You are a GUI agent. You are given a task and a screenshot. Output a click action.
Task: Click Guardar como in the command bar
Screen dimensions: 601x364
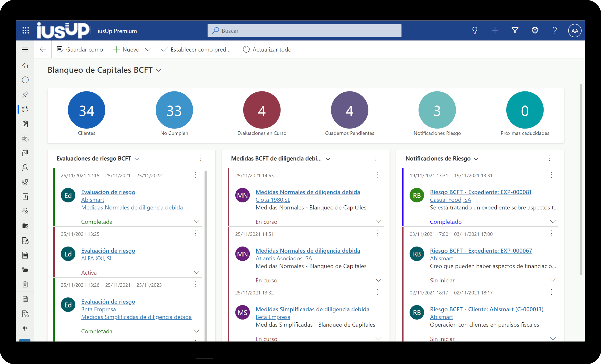pos(80,49)
